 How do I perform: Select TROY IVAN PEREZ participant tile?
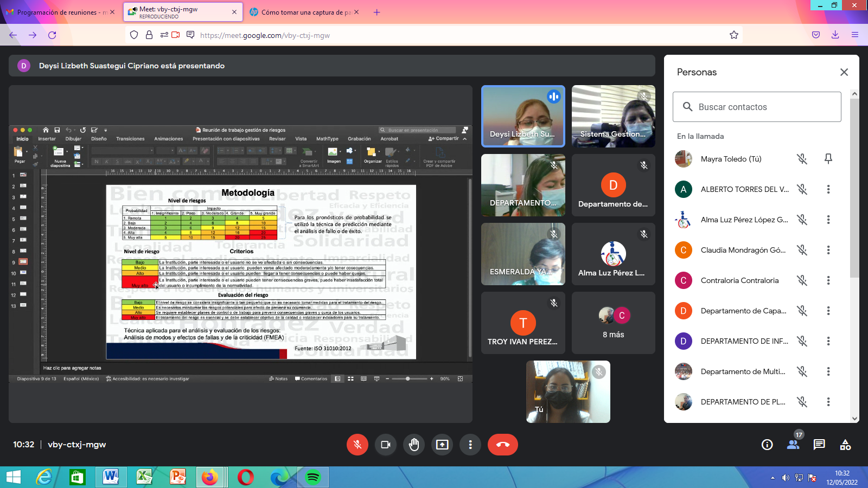pyautogui.click(x=523, y=323)
